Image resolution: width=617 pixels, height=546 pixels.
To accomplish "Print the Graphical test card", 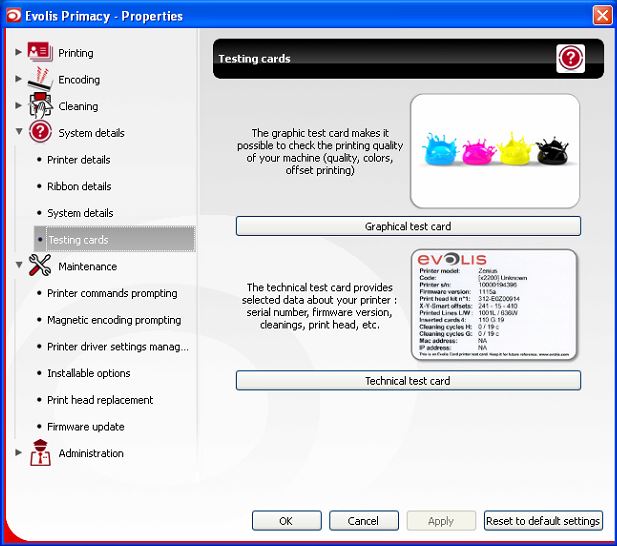I will pos(408,226).
